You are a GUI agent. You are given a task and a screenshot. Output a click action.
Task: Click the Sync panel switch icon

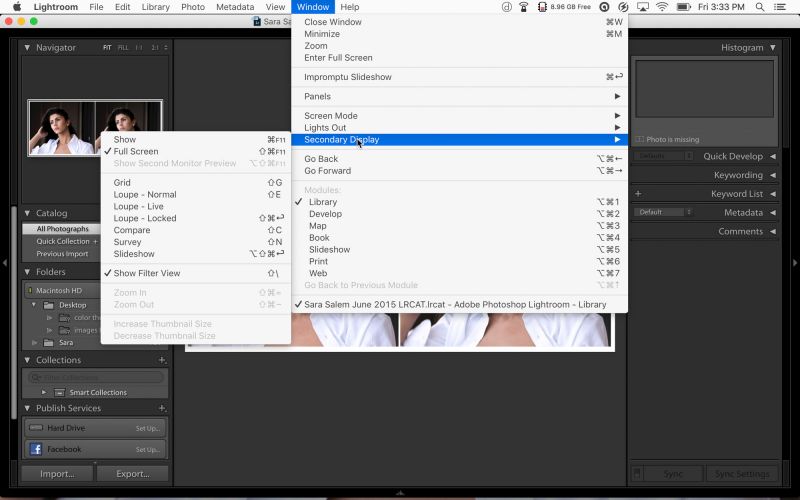click(x=637, y=473)
